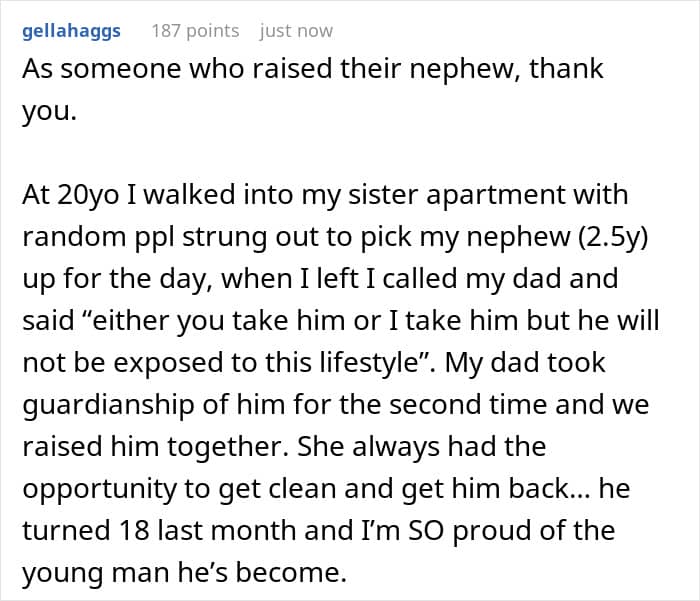
Task: Open the gellahaggs user profile
Action: (x=71, y=30)
